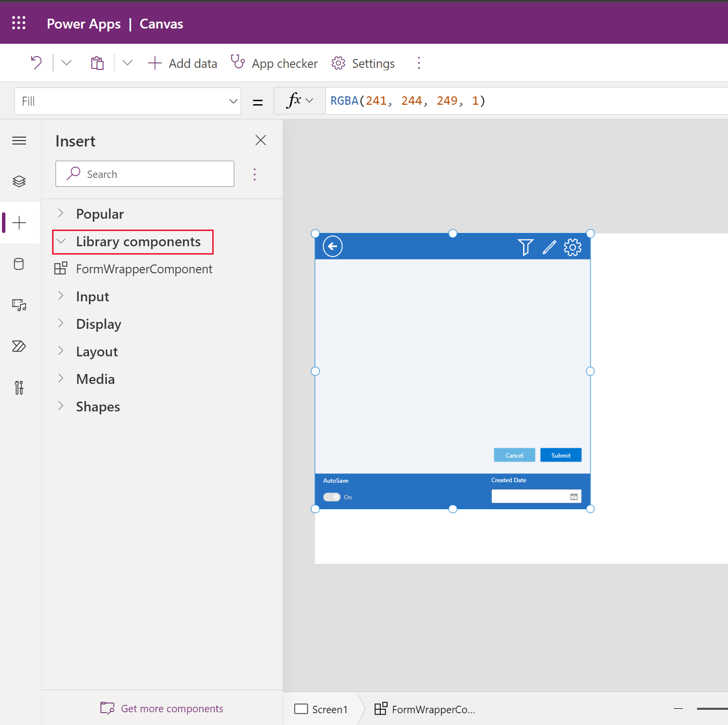Switch to the Screen1 tab

point(321,709)
